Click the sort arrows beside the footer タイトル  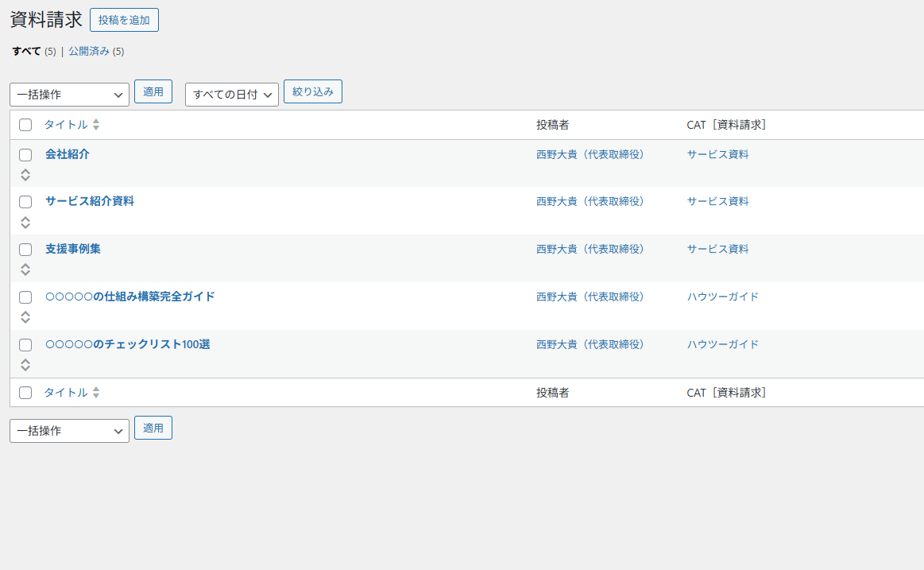tap(96, 393)
